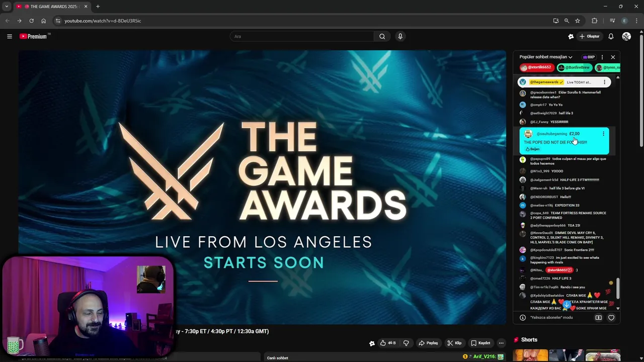Open a new browser tab
This screenshot has height=362, width=644.
point(98,7)
